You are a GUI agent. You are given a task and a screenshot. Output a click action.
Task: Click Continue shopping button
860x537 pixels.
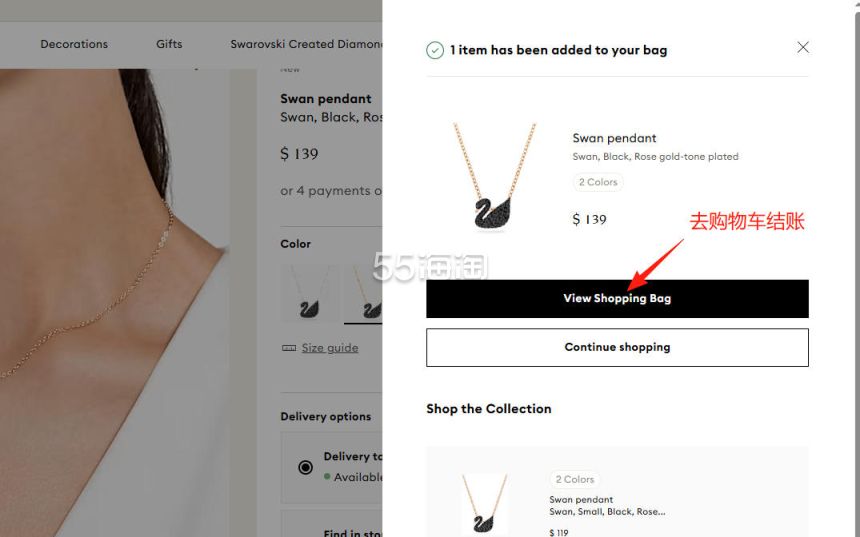[x=617, y=347]
